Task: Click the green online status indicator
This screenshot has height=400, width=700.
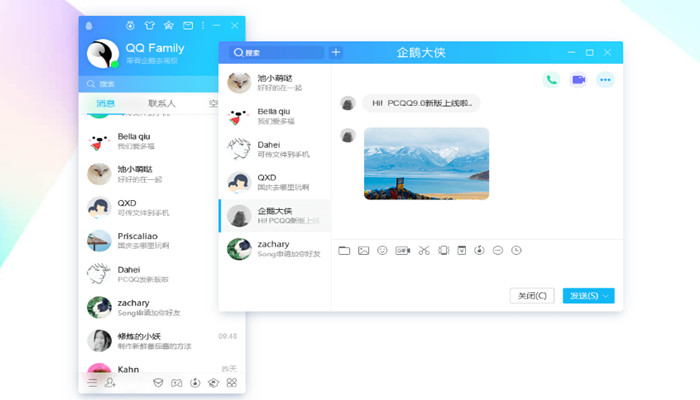Action: tap(115, 64)
